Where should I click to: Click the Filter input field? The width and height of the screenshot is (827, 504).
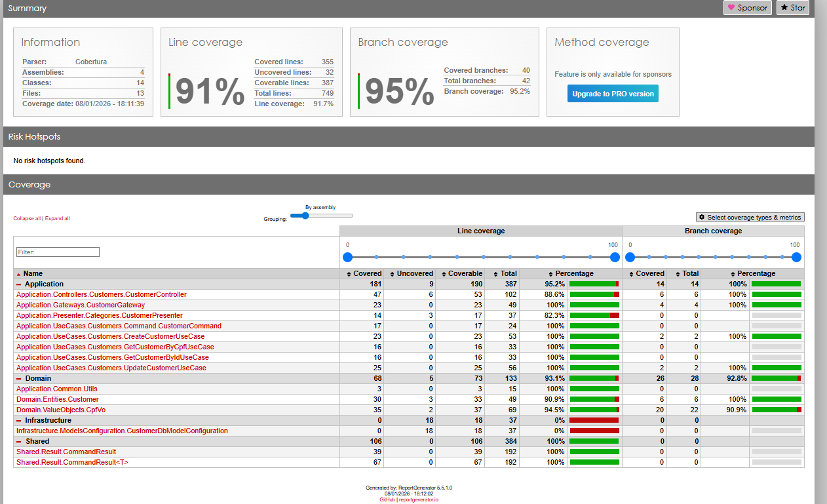58,252
